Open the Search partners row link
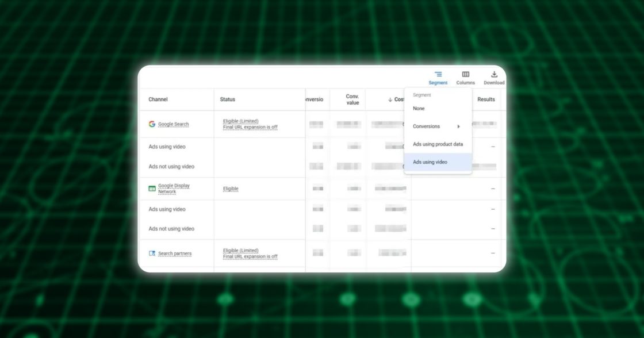644x338 pixels. point(174,253)
